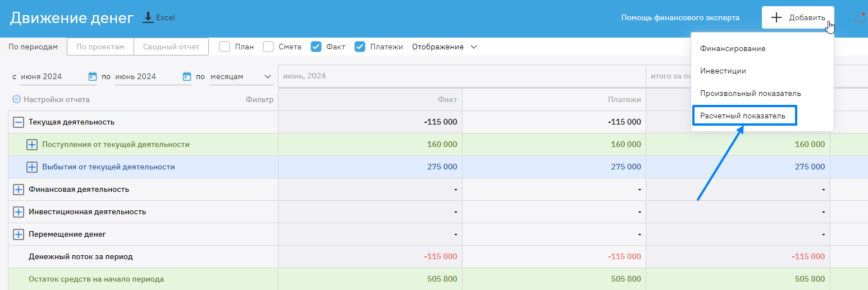
Task: Click the Факт column header
Action: (371, 99)
